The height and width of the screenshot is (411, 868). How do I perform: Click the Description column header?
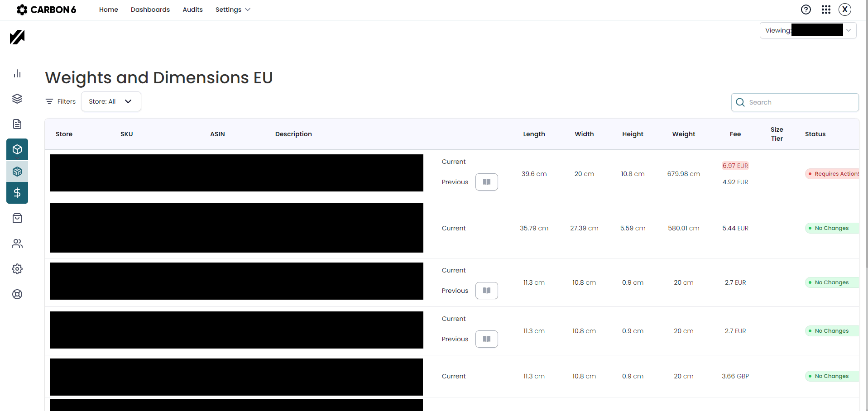pyautogui.click(x=293, y=134)
